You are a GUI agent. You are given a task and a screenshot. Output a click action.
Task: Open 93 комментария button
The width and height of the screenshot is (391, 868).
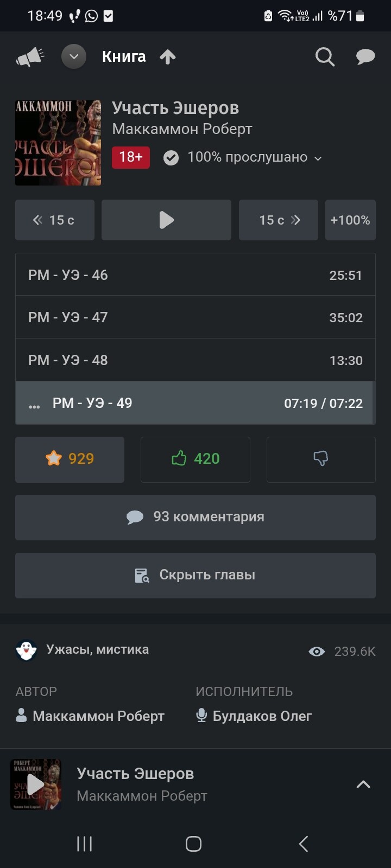(x=195, y=517)
